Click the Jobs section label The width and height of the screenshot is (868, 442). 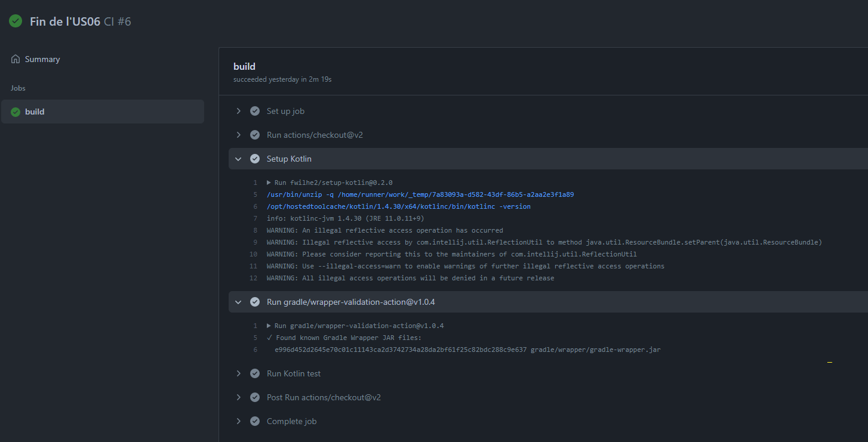18,88
